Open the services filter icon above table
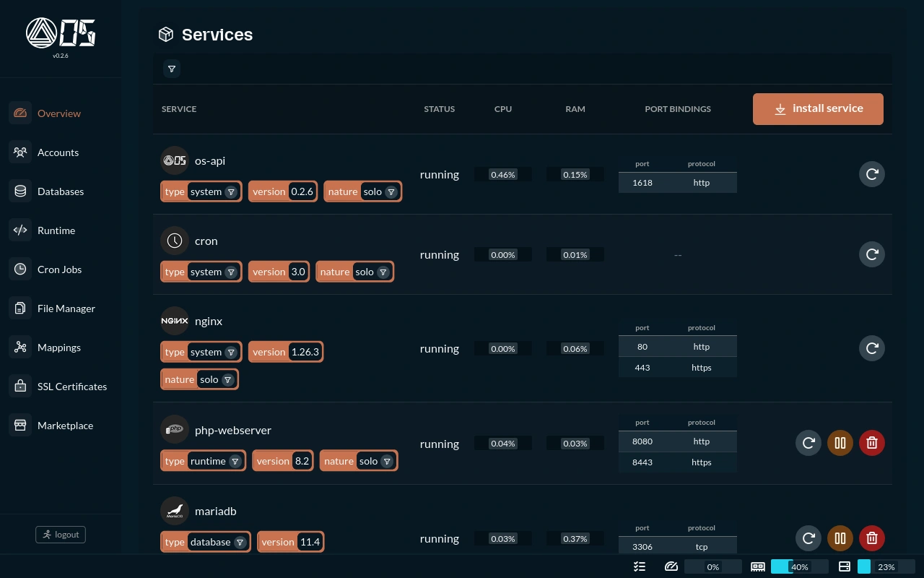924x578 pixels. (x=172, y=69)
